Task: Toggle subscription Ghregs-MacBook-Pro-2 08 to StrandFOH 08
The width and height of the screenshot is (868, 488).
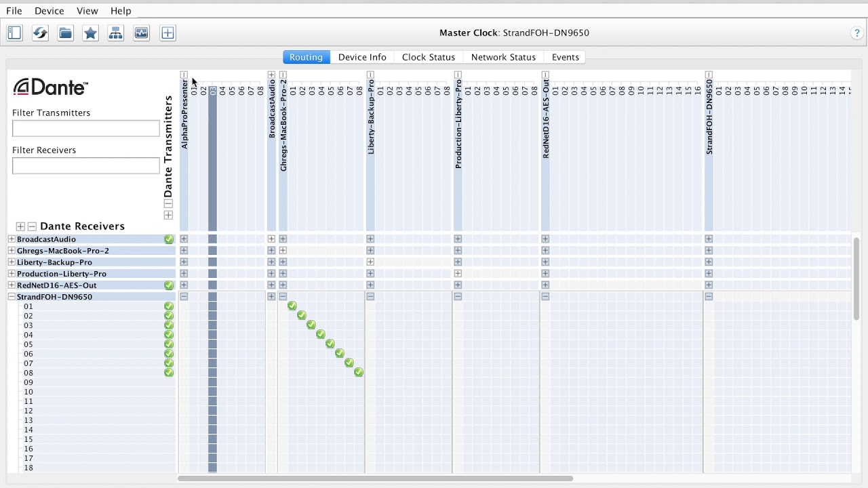Action: pos(359,373)
